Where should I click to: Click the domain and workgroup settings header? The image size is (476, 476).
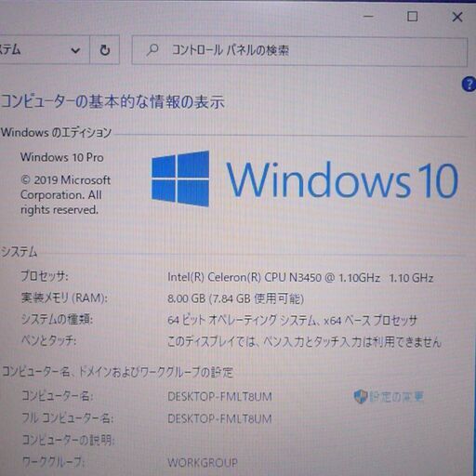tap(117, 372)
